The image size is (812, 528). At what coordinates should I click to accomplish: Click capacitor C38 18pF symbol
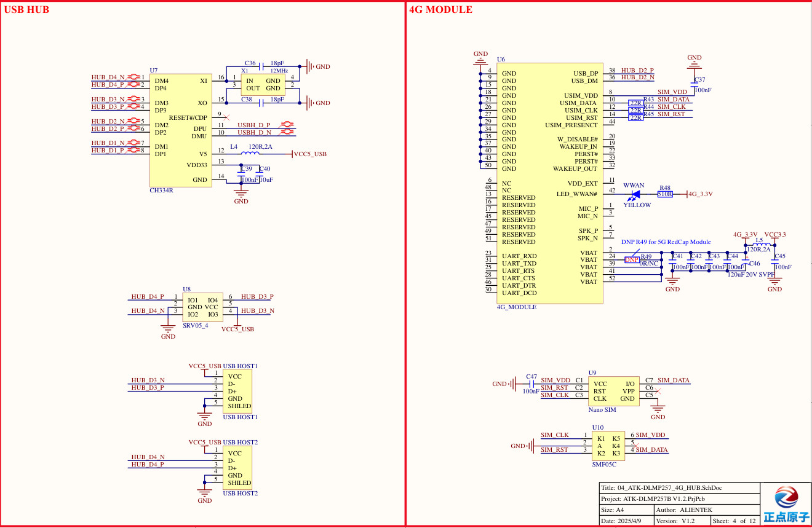263,103
